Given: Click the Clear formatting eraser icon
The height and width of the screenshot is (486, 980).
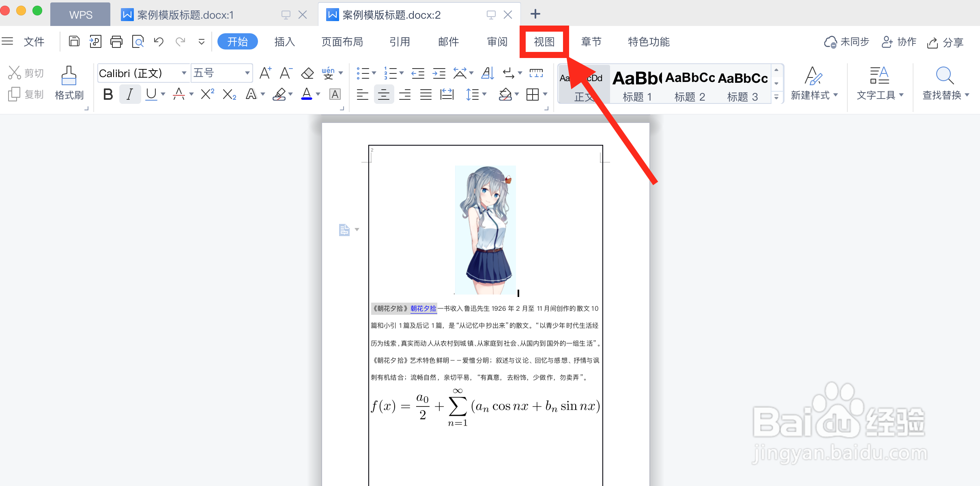Looking at the screenshot, I should click(x=307, y=73).
